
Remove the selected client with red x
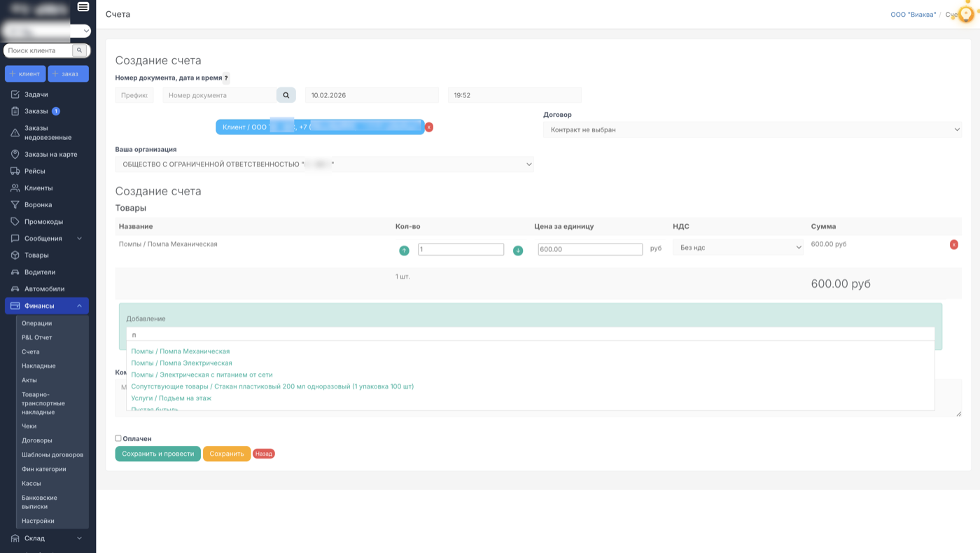click(x=429, y=127)
